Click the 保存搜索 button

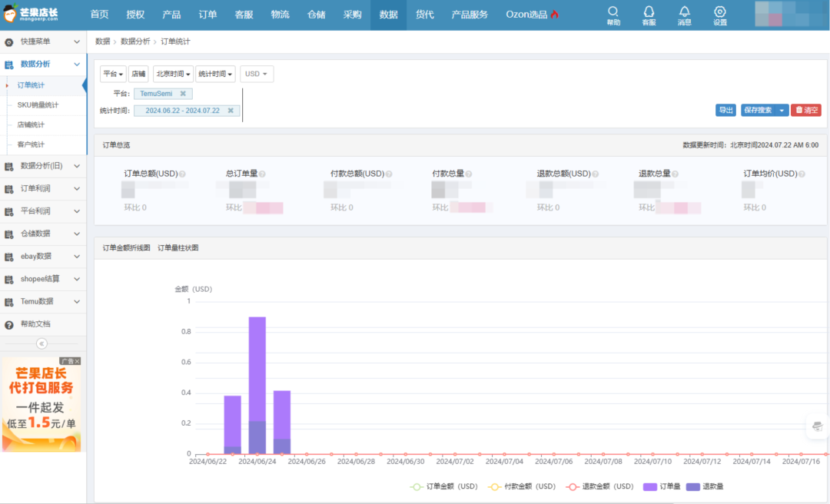758,110
